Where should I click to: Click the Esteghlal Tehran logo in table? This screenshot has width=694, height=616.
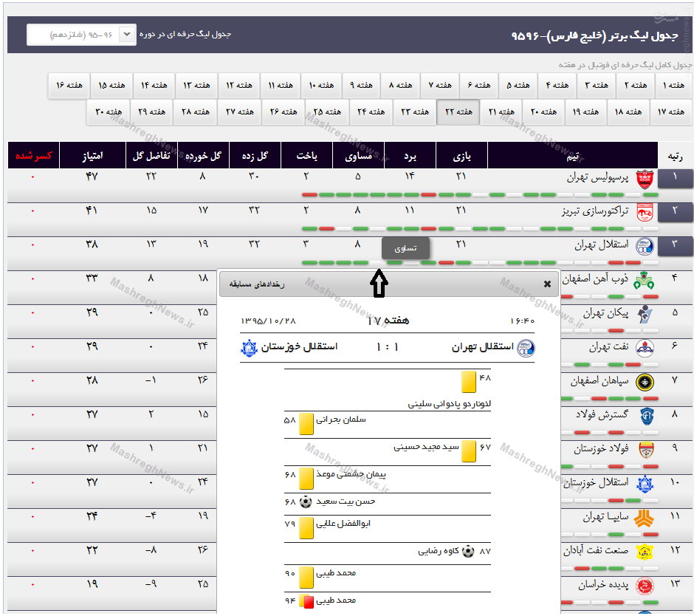pyautogui.click(x=645, y=246)
